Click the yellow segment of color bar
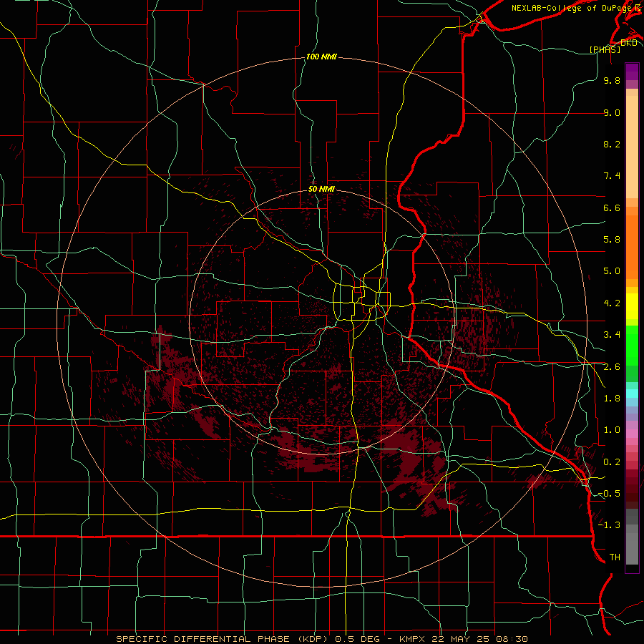644x644 pixels. pos(632,306)
